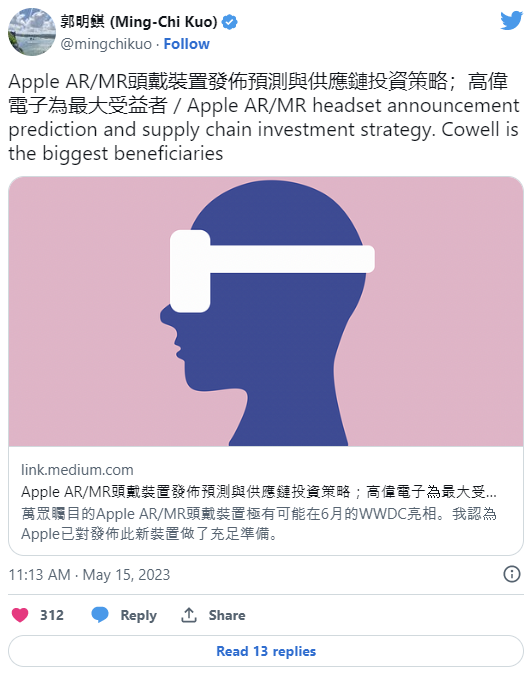Click the share upload arrow icon
Image resolution: width=531 pixels, height=674 pixels.
coord(189,615)
